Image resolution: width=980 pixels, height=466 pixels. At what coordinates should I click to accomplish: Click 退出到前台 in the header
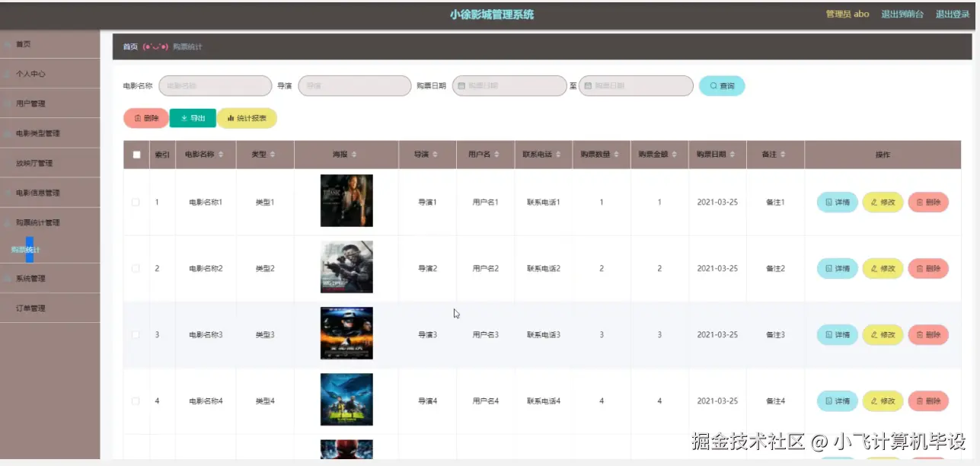(902, 14)
